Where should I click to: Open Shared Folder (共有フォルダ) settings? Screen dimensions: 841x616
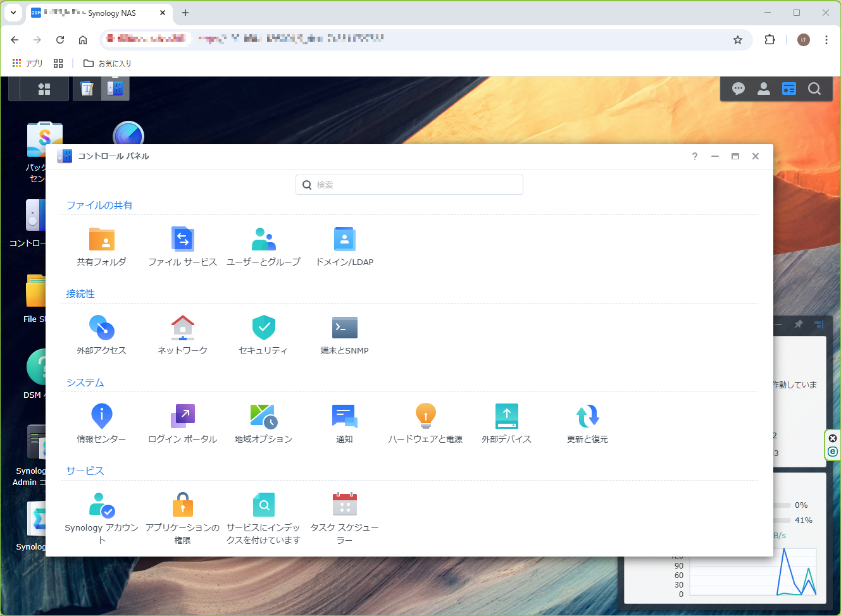pos(101,247)
